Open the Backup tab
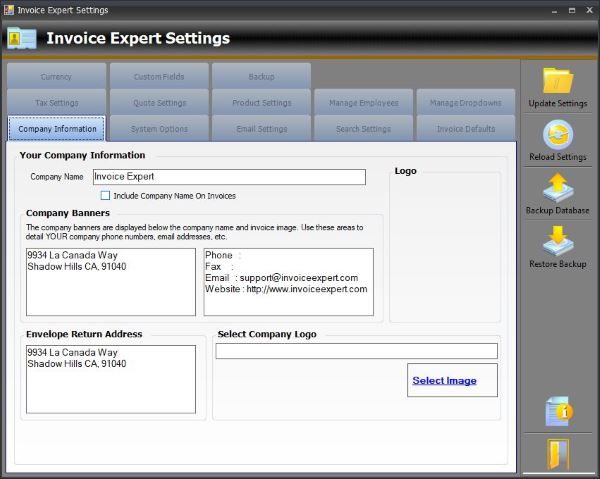Screen dimensions: 600x479 (x=261, y=77)
